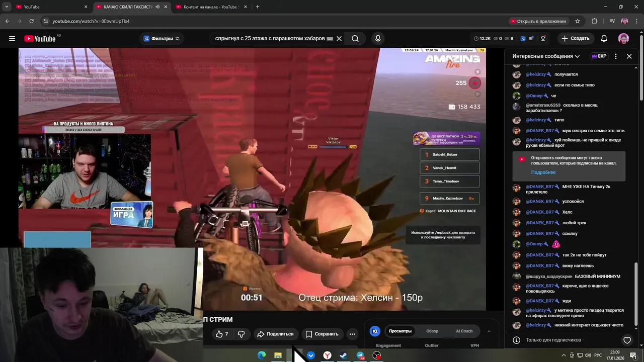Close the live chat panel
Image resolution: width=644 pixels, height=362 pixels.
coord(629,56)
